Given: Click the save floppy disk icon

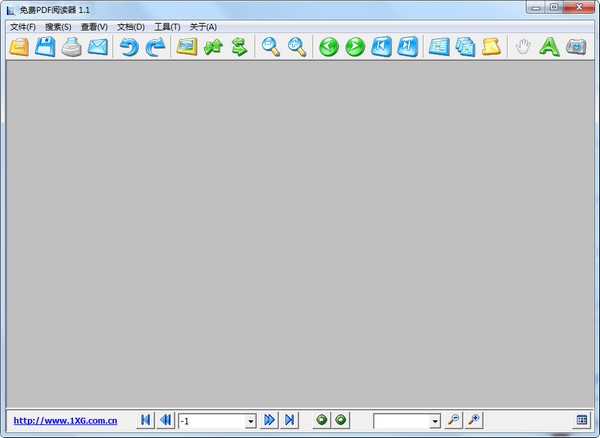Looking at the screenshot, I should click(45, 46).
